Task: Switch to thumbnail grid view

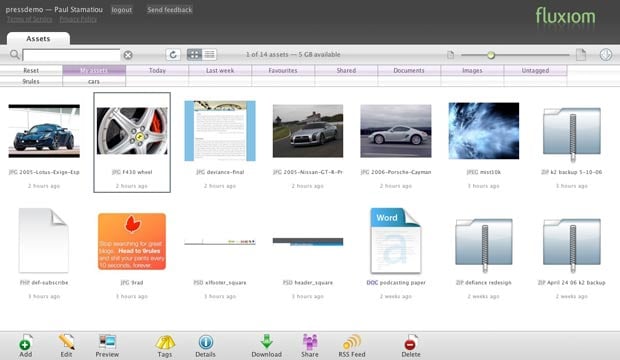Action: (194, 55)
